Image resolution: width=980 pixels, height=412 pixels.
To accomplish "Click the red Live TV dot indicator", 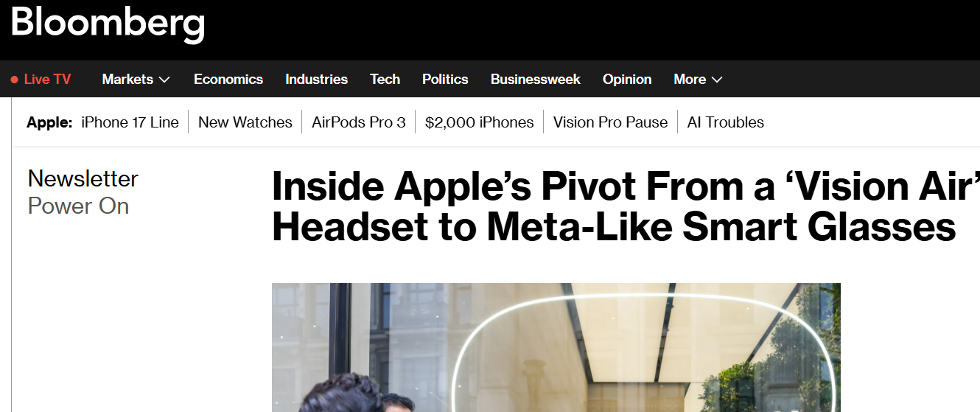I will click(15, 80).
